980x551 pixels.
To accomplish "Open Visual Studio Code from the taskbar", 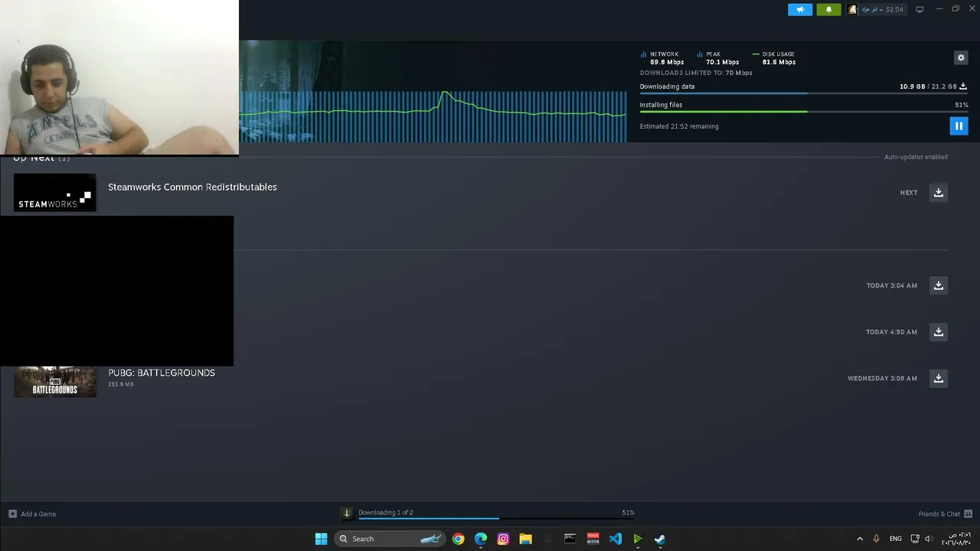I will pos(615,539).
